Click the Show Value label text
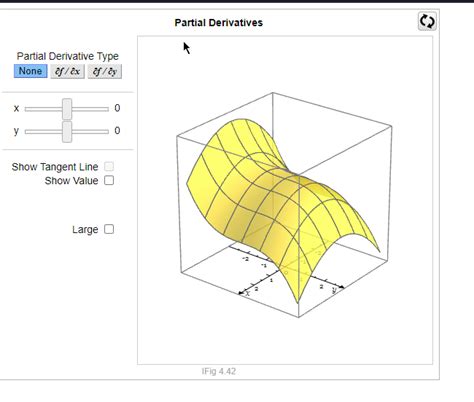The image size is (474, 402). [71, 181]
